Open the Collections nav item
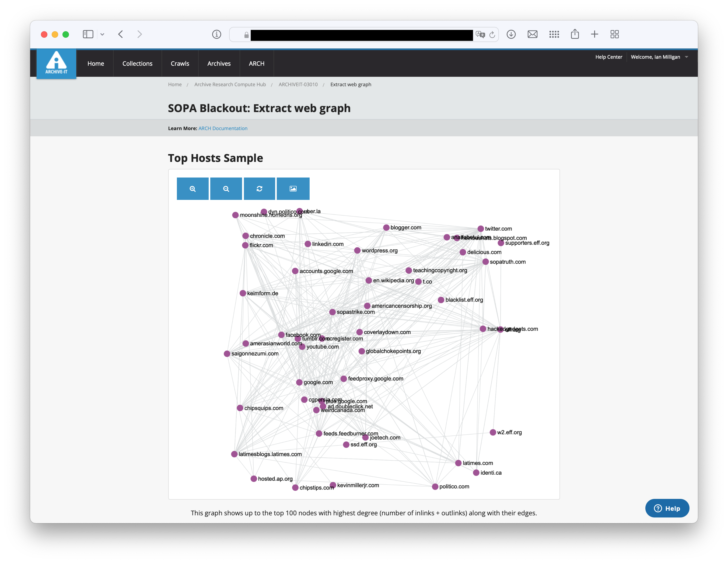728x563 pixels. 137,63
